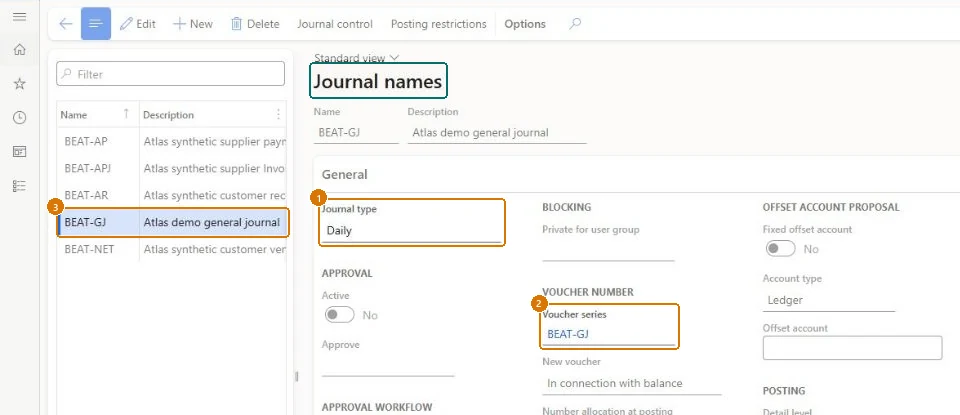Open Recent clock icon in sidebar
The width and height of the screenshot is (960, 415).
point(20,118)
